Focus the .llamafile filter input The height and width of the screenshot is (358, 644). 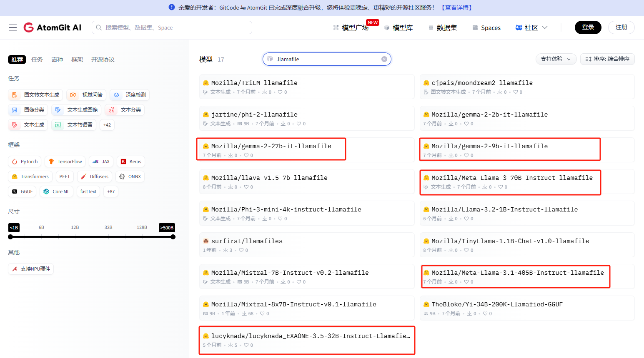pyautogui.click(x=327, y=59)
